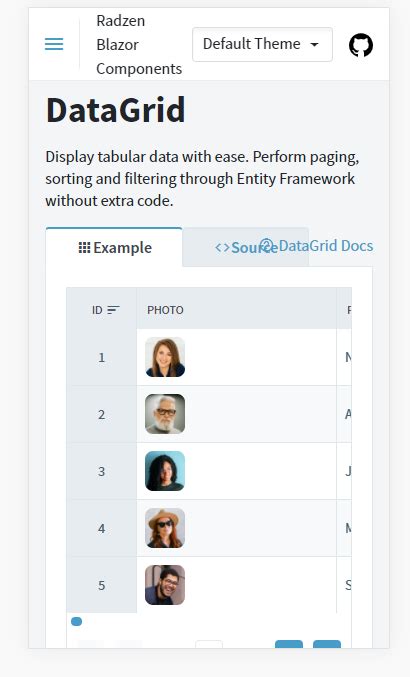The width and height of the screenshot is (410, 677).
Task: Click photo of woman with hat, row 4
Action: click(x=165, y=528)
